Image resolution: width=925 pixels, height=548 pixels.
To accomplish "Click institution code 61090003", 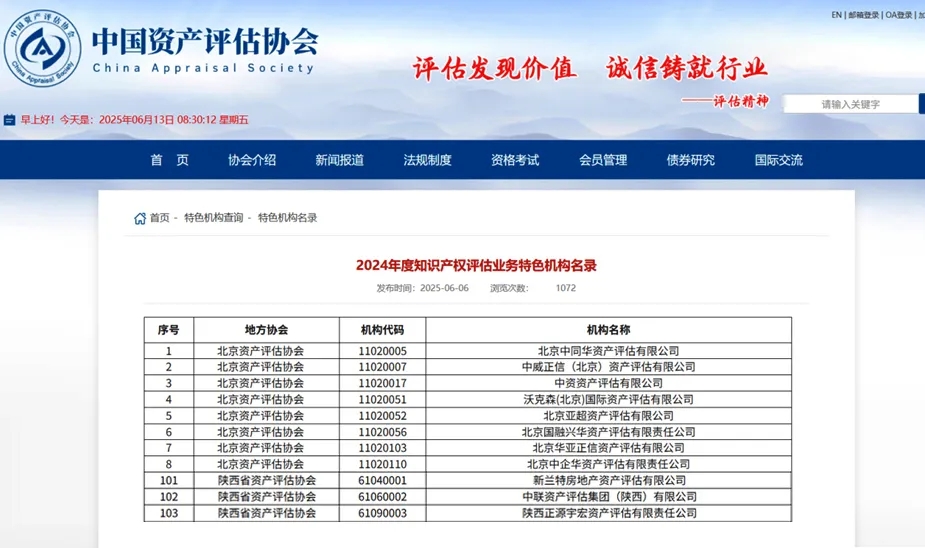I will point(382,513).
